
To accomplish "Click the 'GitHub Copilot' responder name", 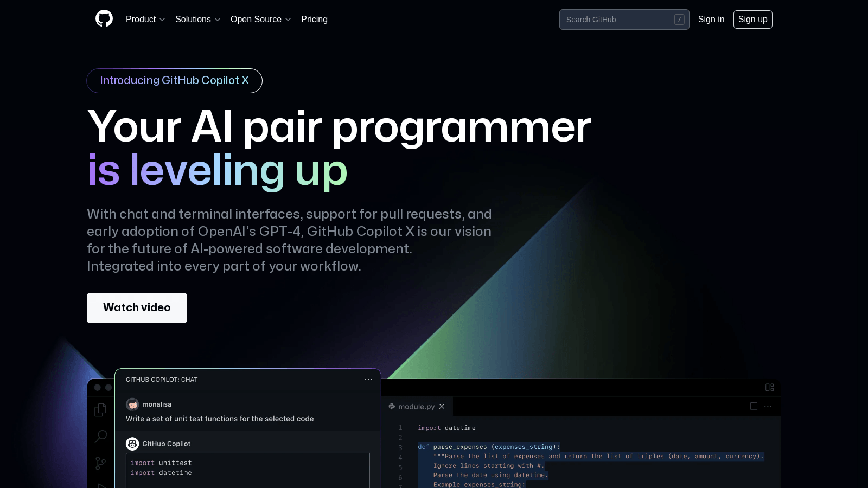I will 167,444.
